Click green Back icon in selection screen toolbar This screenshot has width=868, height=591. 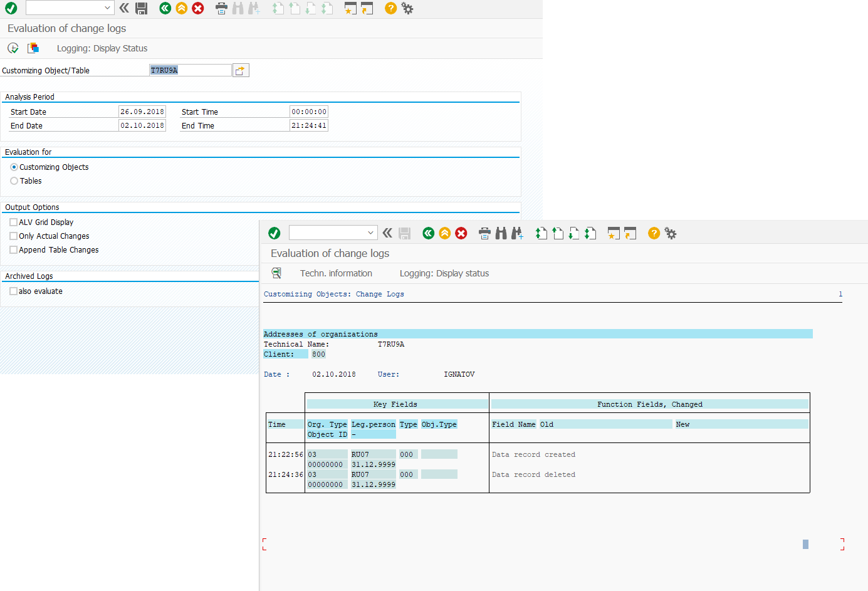tap(165, 8)
